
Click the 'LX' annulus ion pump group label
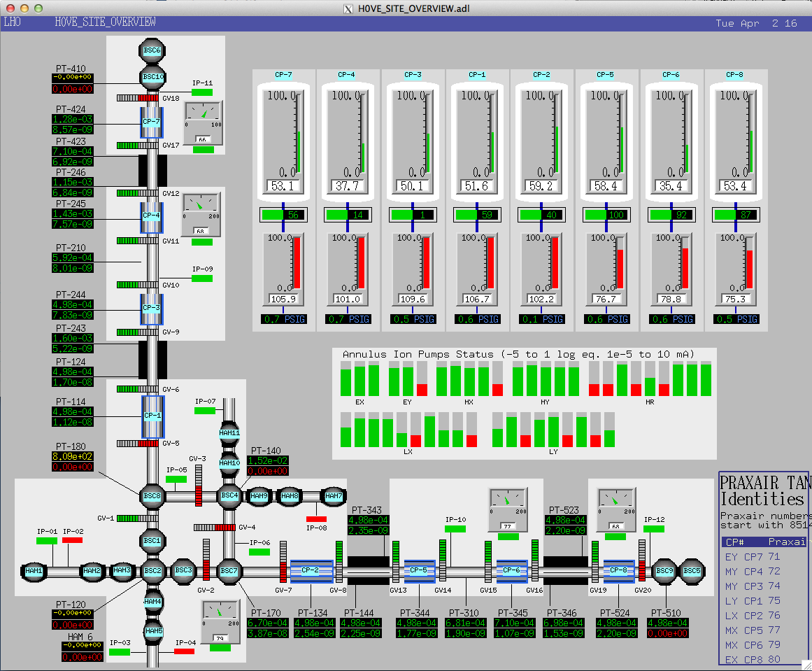coord(408,452)
